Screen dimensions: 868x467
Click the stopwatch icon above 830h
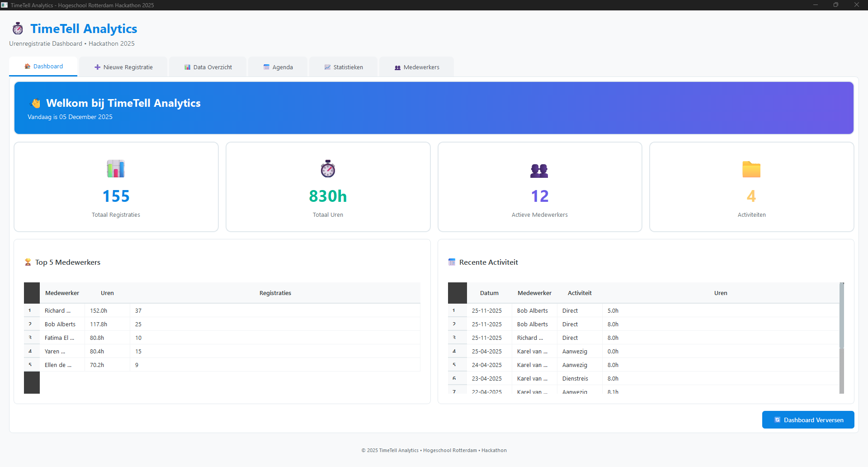(328, 169)
